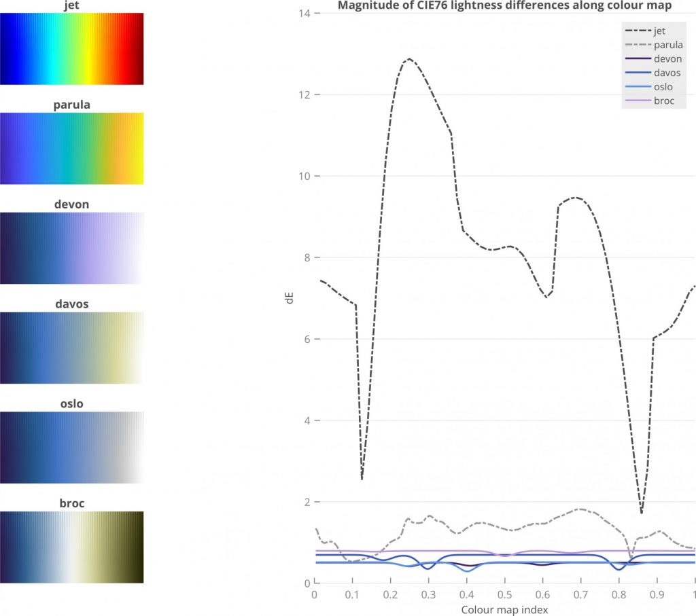Image resolution: width=696 pixels, height=616 pixels.
Task: Toggle the broc legend entry
Action: (x=663, y=101)
